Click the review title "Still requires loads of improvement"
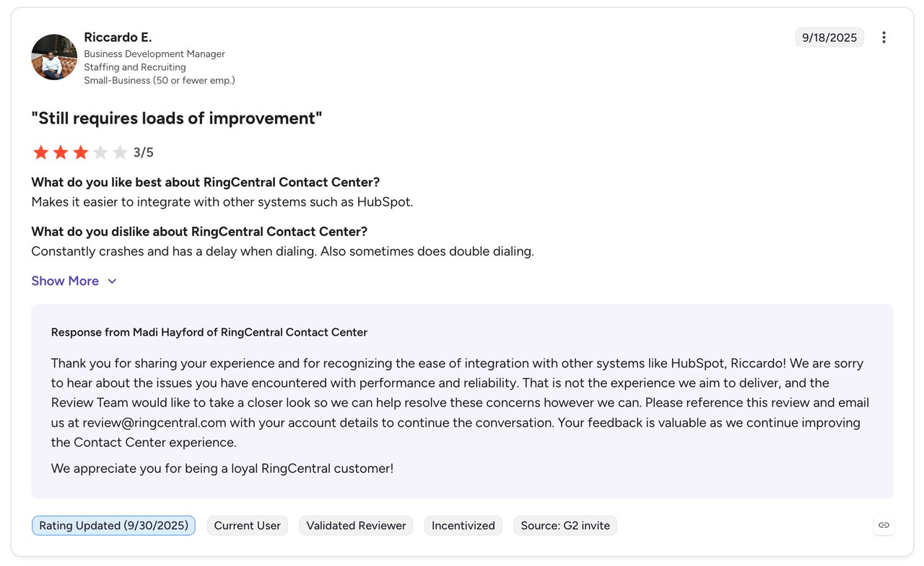 (177, 118)
